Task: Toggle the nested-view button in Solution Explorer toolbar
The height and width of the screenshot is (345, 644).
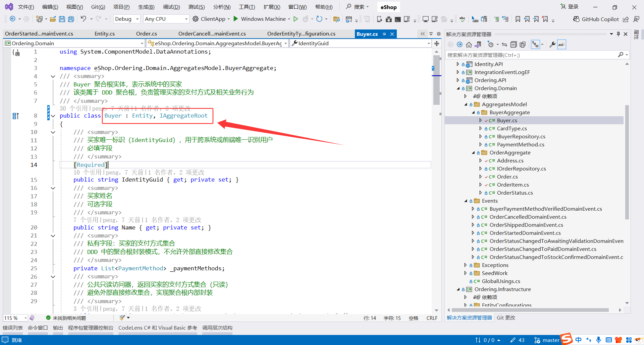Action: tap(535, 45)
